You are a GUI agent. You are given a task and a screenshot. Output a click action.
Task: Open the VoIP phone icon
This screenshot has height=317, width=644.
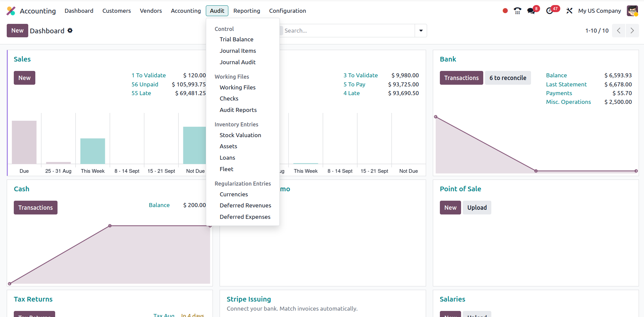point(517,11)
